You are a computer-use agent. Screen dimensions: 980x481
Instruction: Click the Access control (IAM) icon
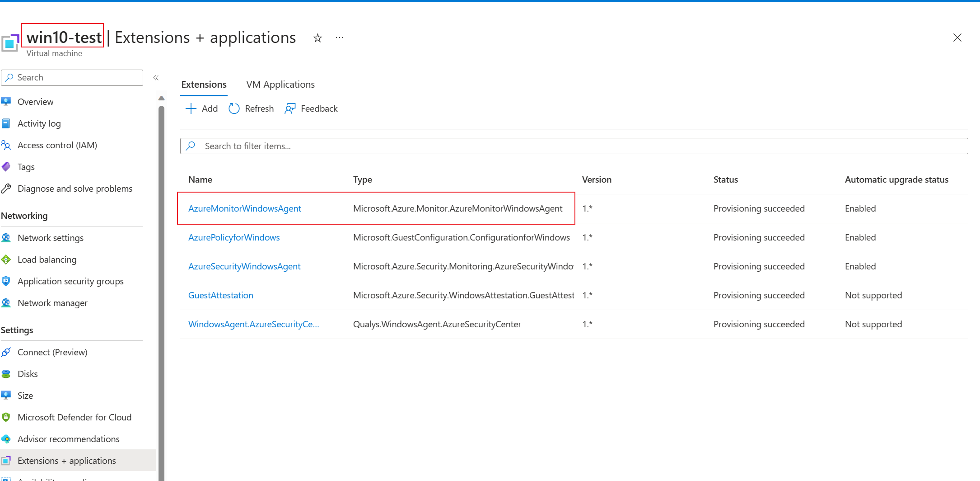point(6,145)
